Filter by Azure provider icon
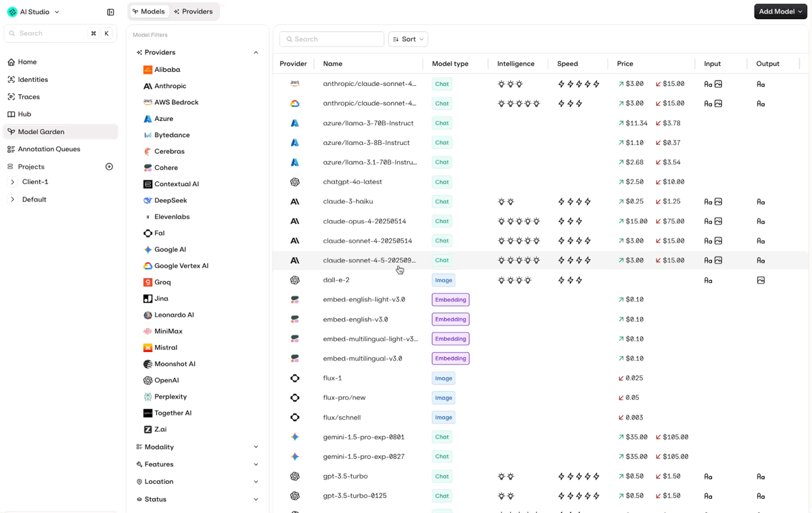 (x=148, y=118)
